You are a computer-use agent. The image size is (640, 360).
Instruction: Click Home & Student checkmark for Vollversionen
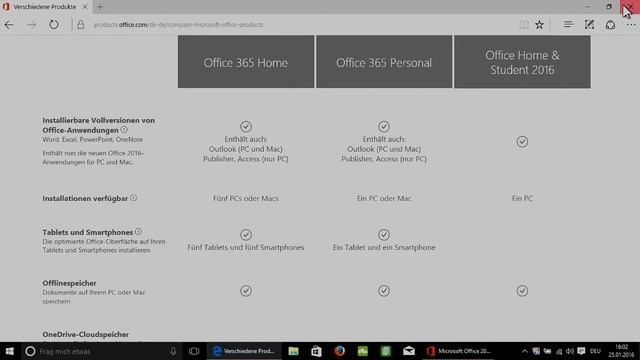[x=522, y=142]
